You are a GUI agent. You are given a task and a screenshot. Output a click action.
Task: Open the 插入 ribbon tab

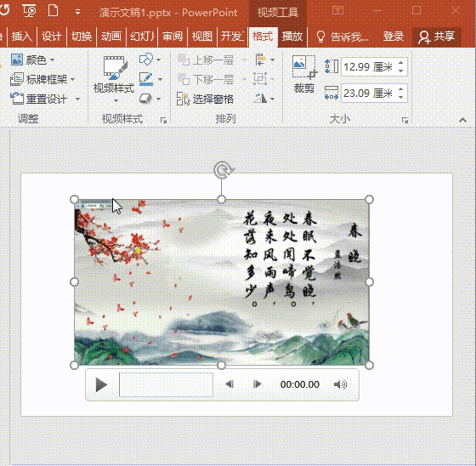click(x=21, y=37)
